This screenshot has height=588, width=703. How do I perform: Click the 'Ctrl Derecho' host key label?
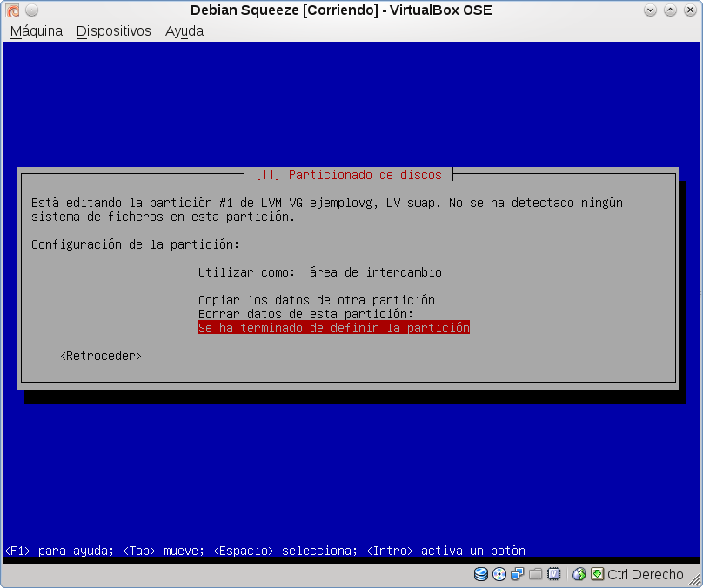pos(646,574)
